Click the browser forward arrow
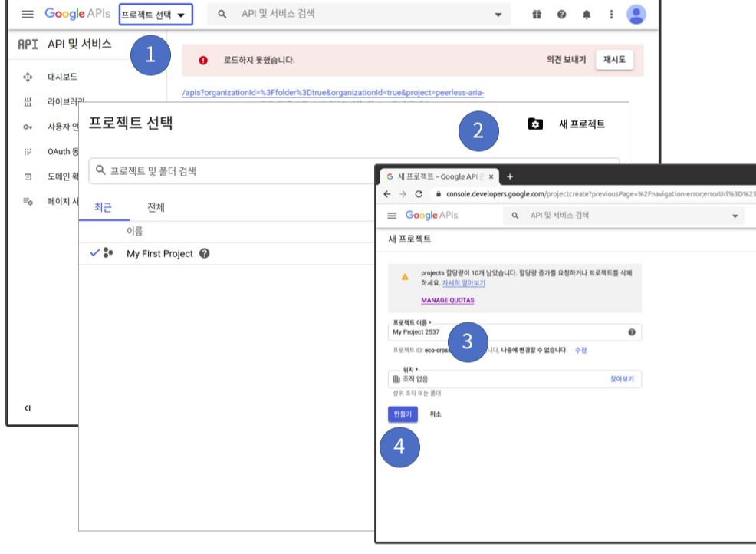This screenshot has height=554, width=756. point(403,194)
